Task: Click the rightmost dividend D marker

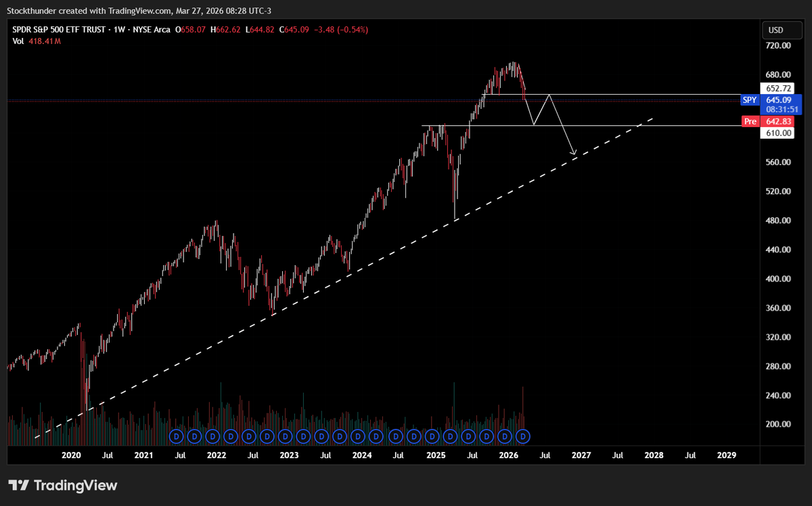Action: click(x=522, y=436)
